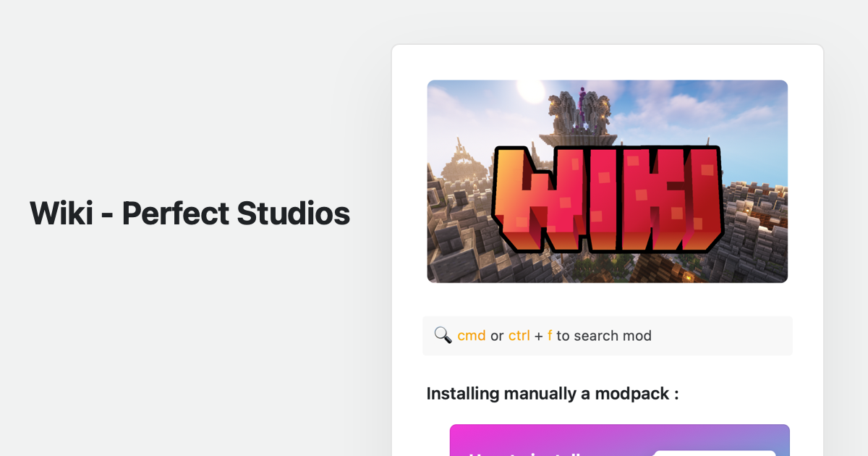Select the WIKI logo banner image
Screen dimensions: 868x456
[x=607, y=181]
